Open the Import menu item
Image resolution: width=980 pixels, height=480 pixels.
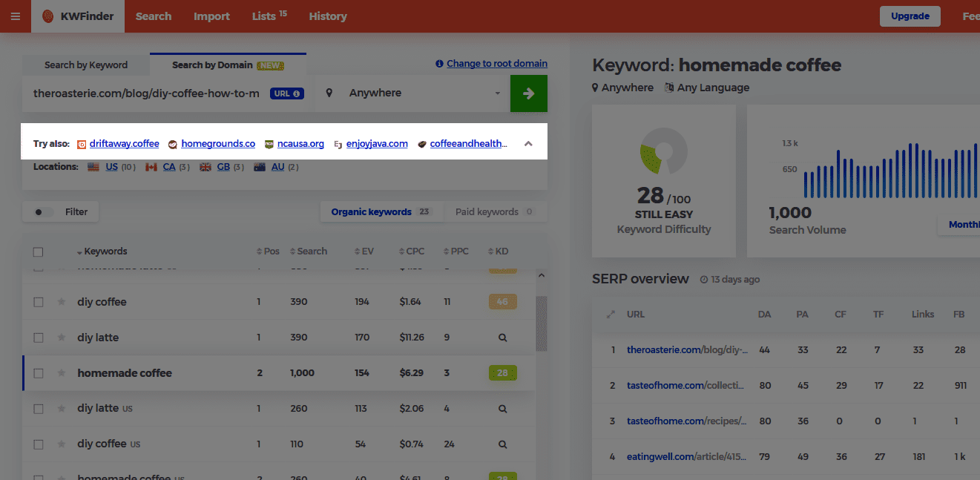pos(211,16)
